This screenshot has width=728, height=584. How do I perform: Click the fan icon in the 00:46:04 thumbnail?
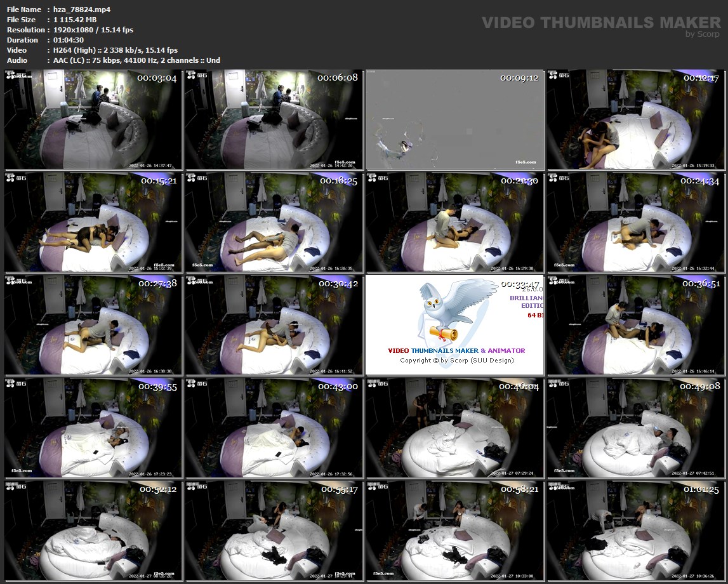pos(373,384)
